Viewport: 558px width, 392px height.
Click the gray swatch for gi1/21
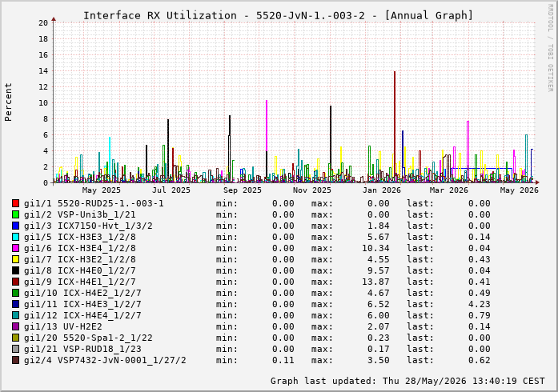(15, 349)
